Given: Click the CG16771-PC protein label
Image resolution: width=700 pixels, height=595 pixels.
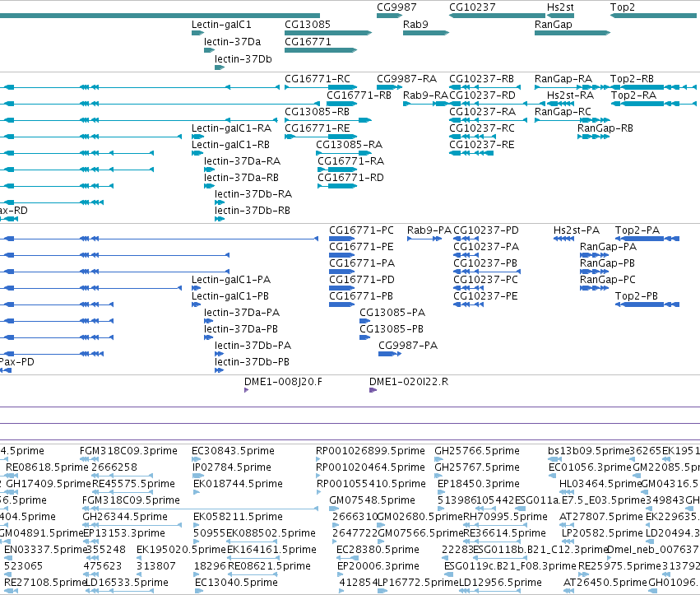Looking at the screenshot, I should tap(362, 231).
